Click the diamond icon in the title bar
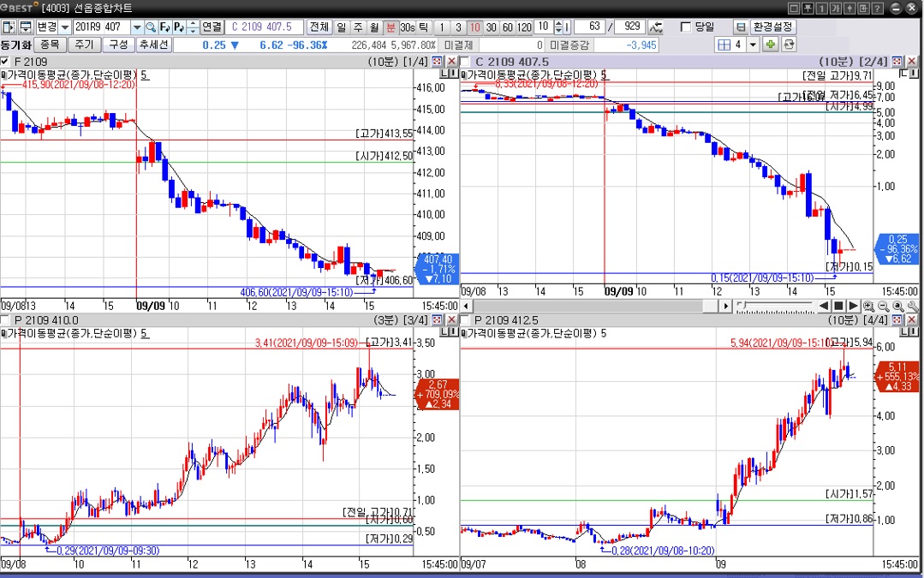The image size is (924, 578). [x=849, y=9]
